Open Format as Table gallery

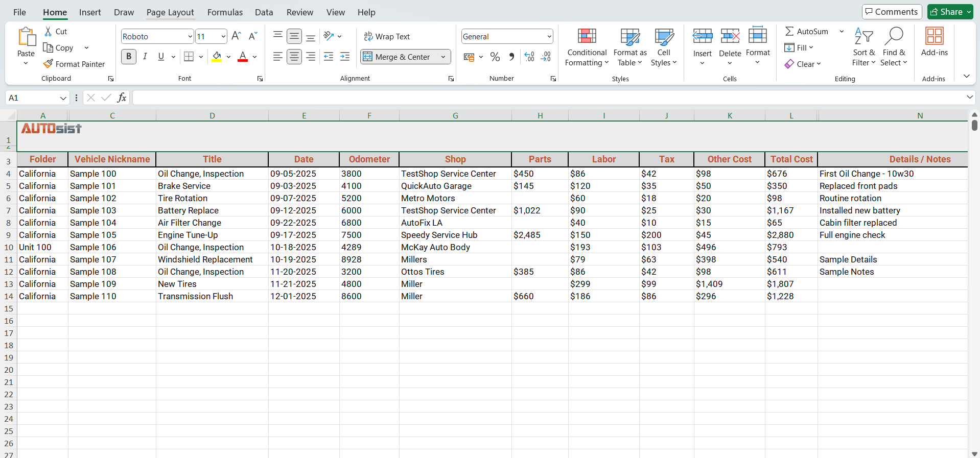[630, 47]
